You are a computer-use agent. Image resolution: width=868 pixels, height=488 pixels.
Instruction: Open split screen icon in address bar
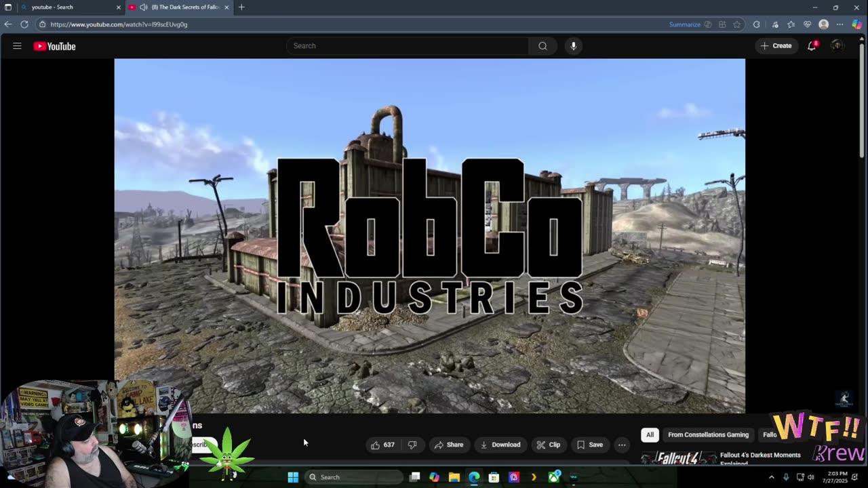pos(722,24)
